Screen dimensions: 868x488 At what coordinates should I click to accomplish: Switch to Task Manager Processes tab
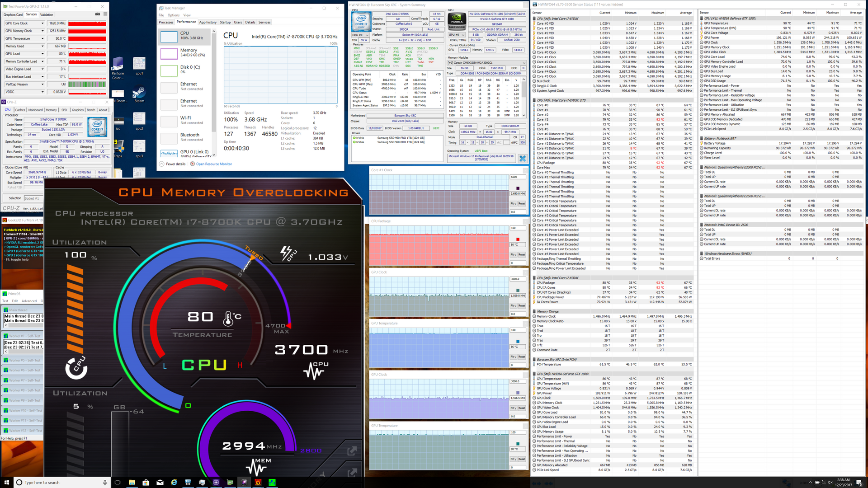[166, 22]
